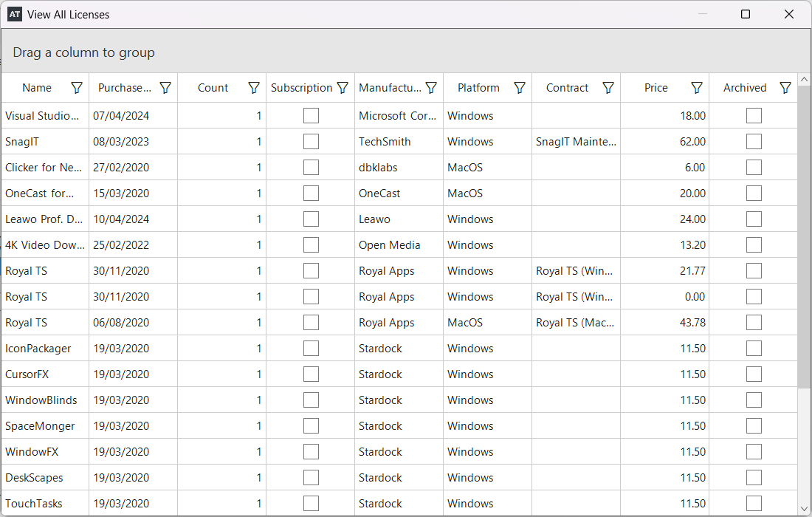Screen dimensions: 812x517
Task: Open the Manufacturer column filter funnel
Action: pyautogui.click(x=431, y=88)
